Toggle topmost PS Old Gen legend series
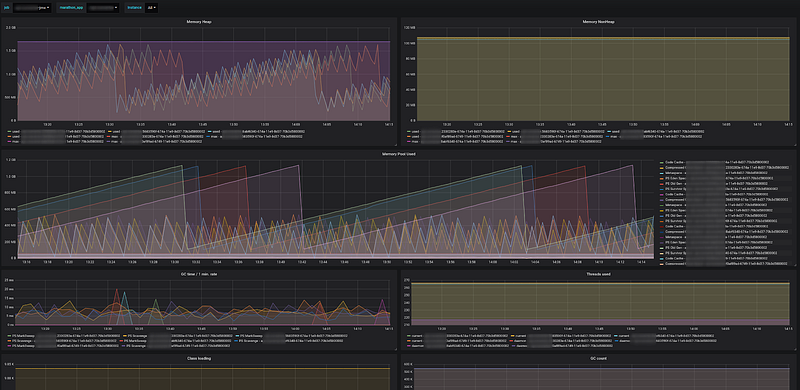 pyautogui.click(x=724, y=184)
